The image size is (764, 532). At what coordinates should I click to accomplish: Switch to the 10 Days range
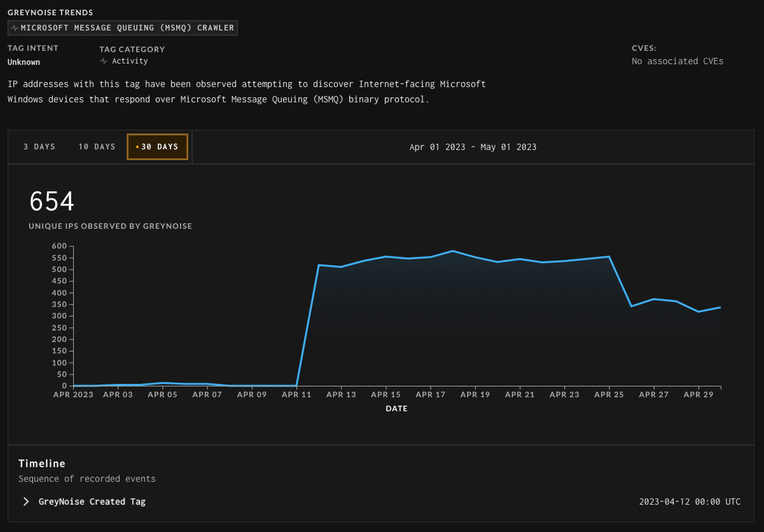point(97,147)
